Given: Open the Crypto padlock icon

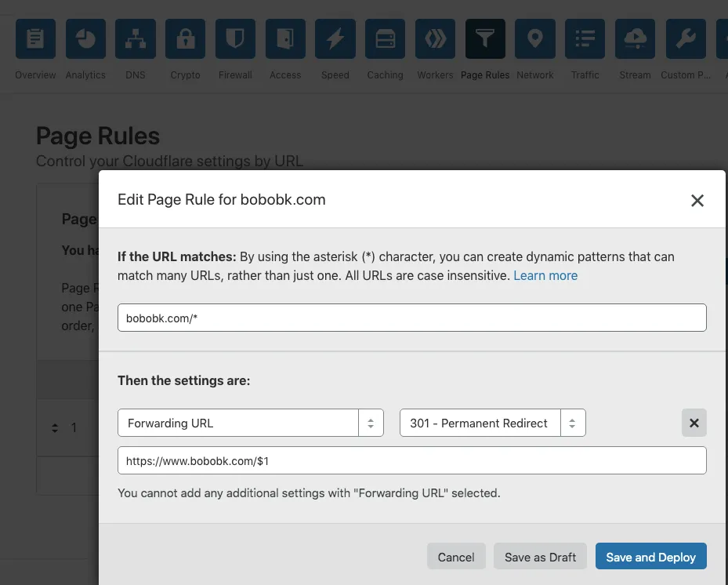Looking at the screenshot, I should pyautogui.click(x=185, y=38).
